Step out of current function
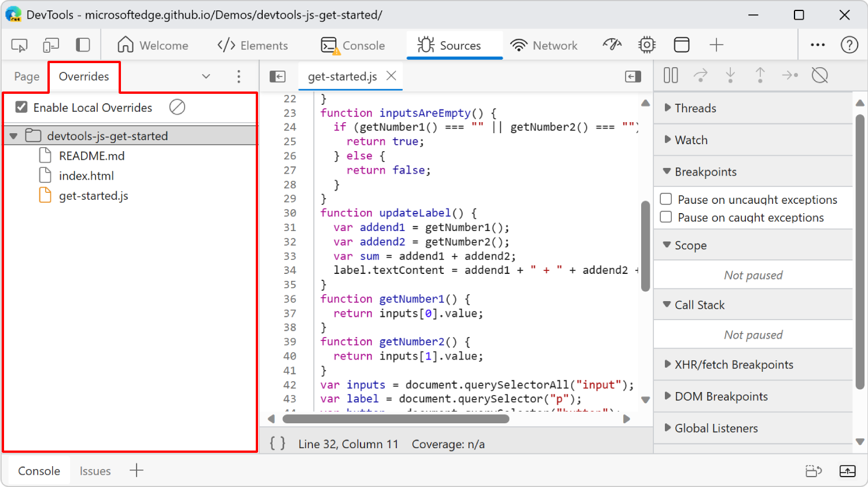Screen dimensions: 868x487 pyautogui.click(x=760, y=75)
